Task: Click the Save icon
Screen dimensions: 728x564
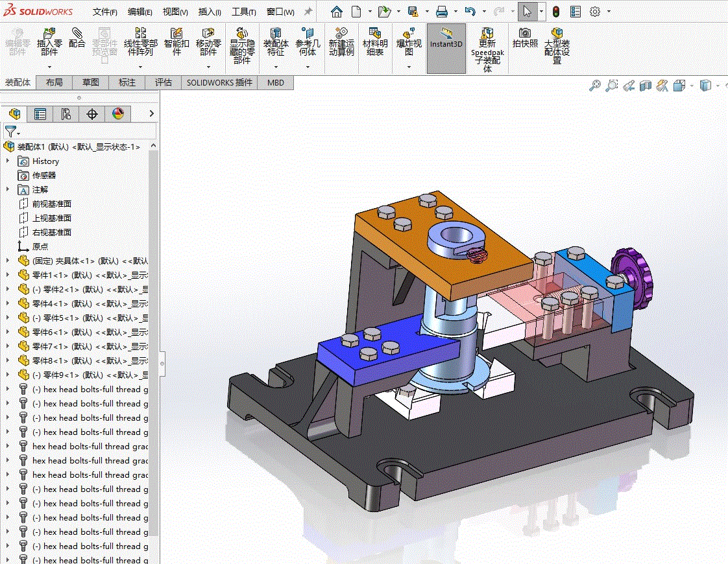Action: [413, 12]
